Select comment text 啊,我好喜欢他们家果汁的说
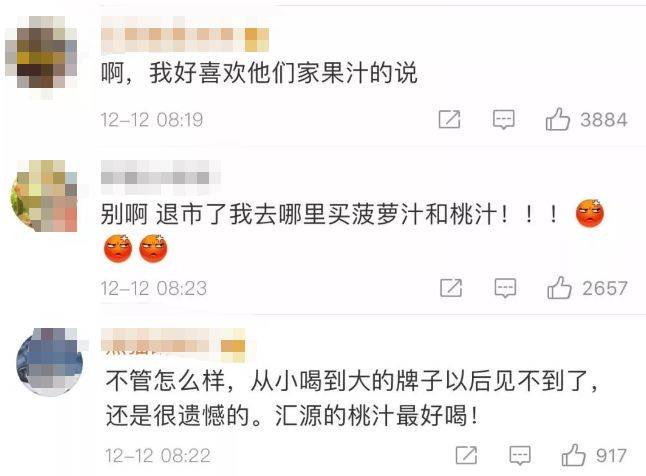This screenshot has height=476, width=646. coord(259,73)
